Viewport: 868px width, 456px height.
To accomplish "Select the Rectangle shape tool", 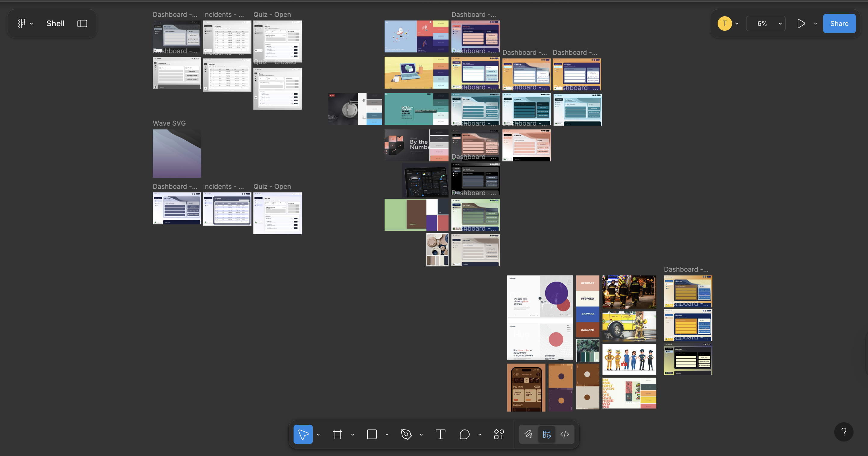I will pos(372,434).
